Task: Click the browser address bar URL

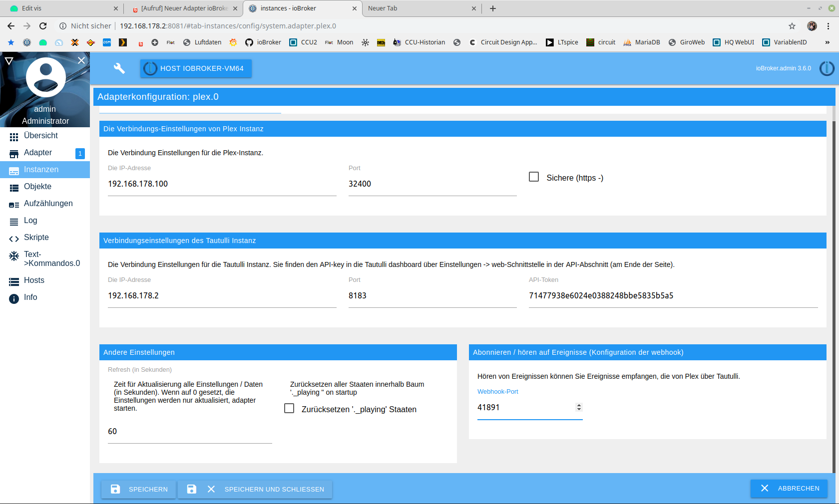Action: pos(228,26)
